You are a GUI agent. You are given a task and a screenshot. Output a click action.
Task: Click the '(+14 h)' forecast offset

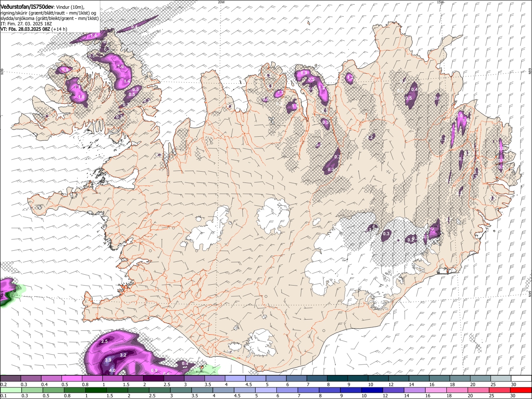tap(60, 29)
